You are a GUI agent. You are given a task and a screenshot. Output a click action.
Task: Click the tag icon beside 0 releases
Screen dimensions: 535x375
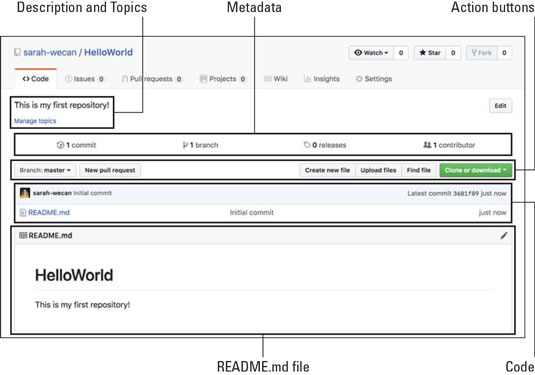coord(307,145)
